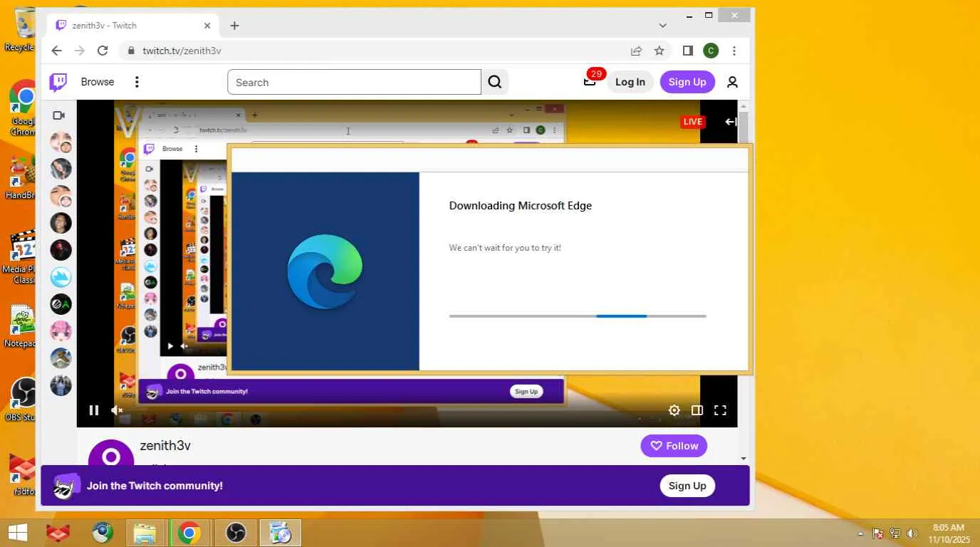Open Twitch more options (three dots) menu

point(137,82)
